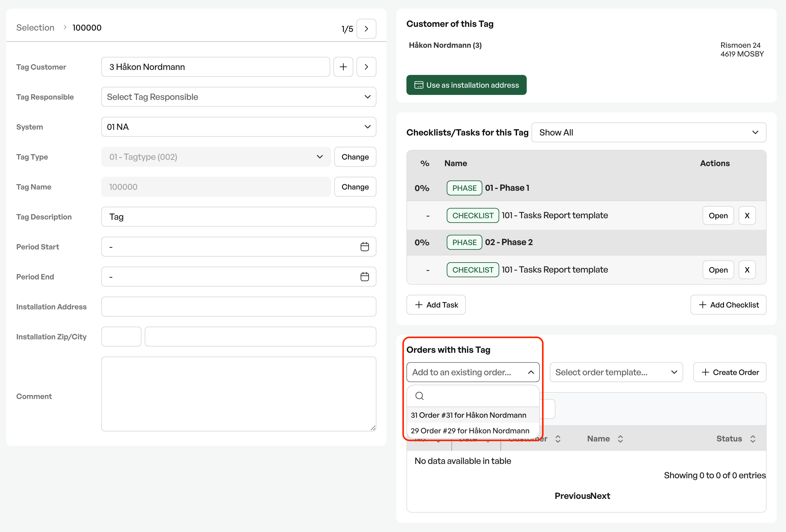
Task: Click the Håkon Nordmann (3) customer name
Action: click(445, 45)
